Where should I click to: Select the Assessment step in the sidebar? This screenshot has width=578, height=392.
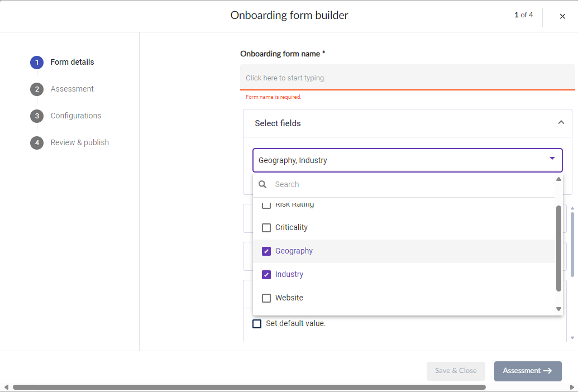(x=71, y=89)
